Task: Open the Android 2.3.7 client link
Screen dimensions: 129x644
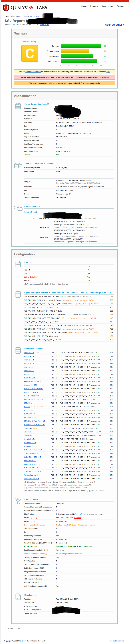Action: point(29,353)
